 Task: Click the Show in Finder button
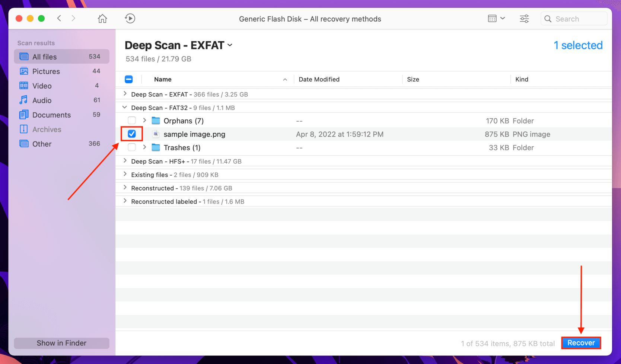62,343
